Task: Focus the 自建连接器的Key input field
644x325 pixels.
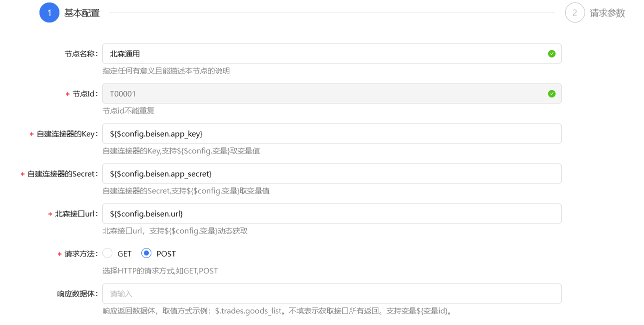Action: pyautogui.click(x=331, y=133)
